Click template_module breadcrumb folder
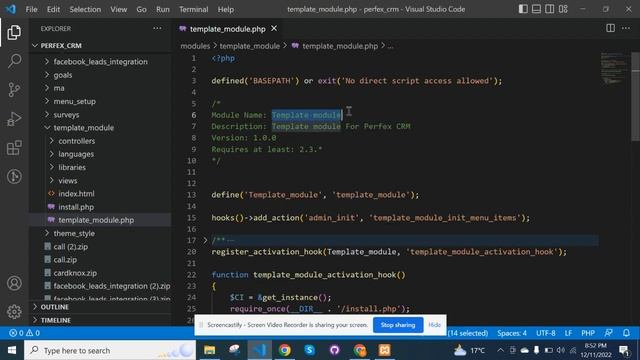Screen dimensions: 640x360 [250, 46]
